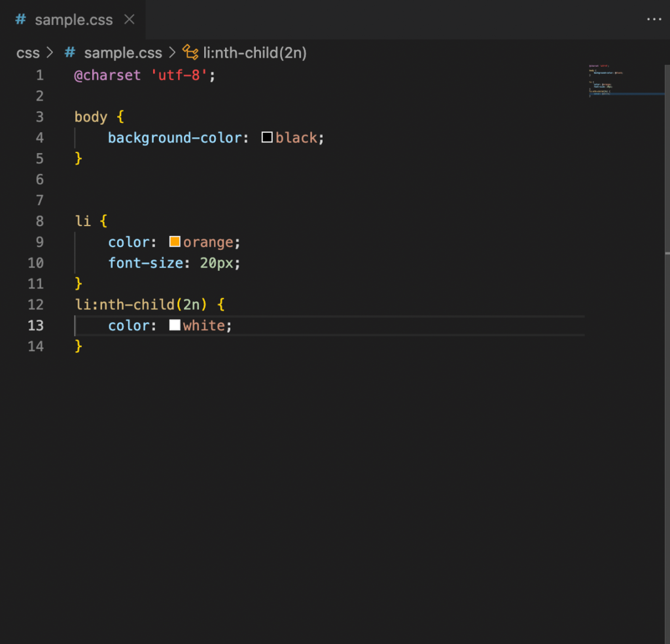This screenshot has width=670, height=644.
Task: Place cursor on the body selector
Action: [x=90, y=117]
